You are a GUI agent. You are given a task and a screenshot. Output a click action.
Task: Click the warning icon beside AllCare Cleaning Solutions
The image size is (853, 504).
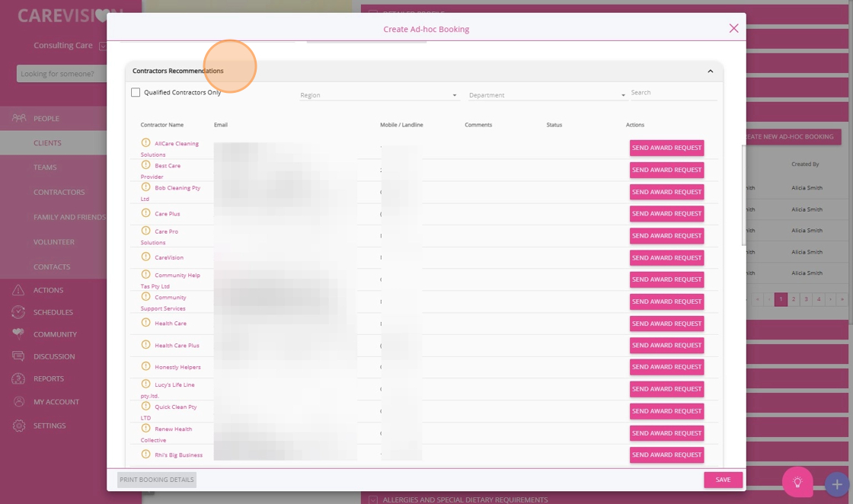pos(145,143)
